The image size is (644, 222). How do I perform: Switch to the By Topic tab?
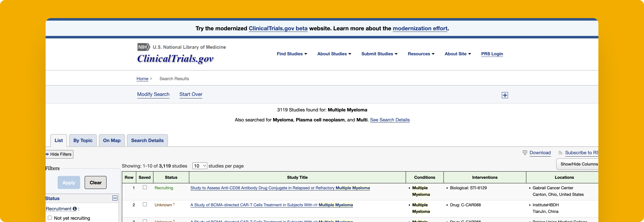(83, 141)
